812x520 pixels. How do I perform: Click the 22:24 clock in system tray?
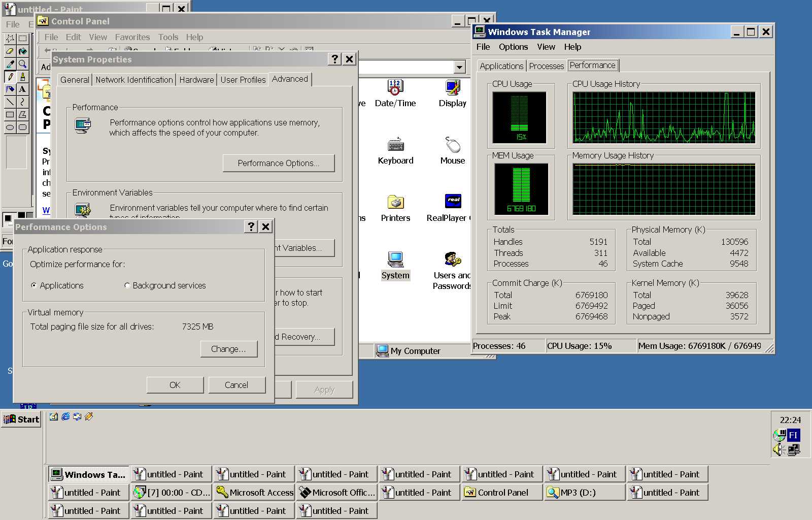click(790, 420)
